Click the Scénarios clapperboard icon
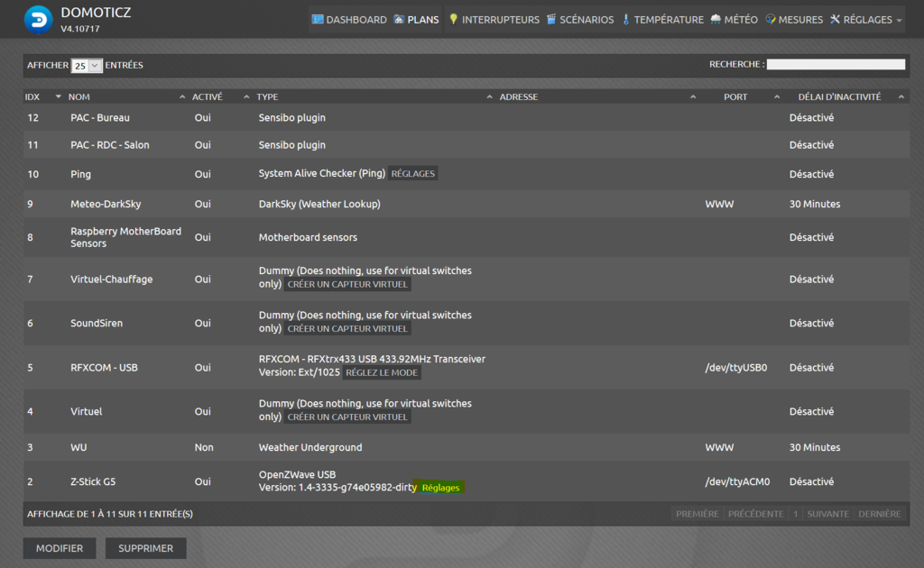The image size is (924, 568). coord(551,19)
